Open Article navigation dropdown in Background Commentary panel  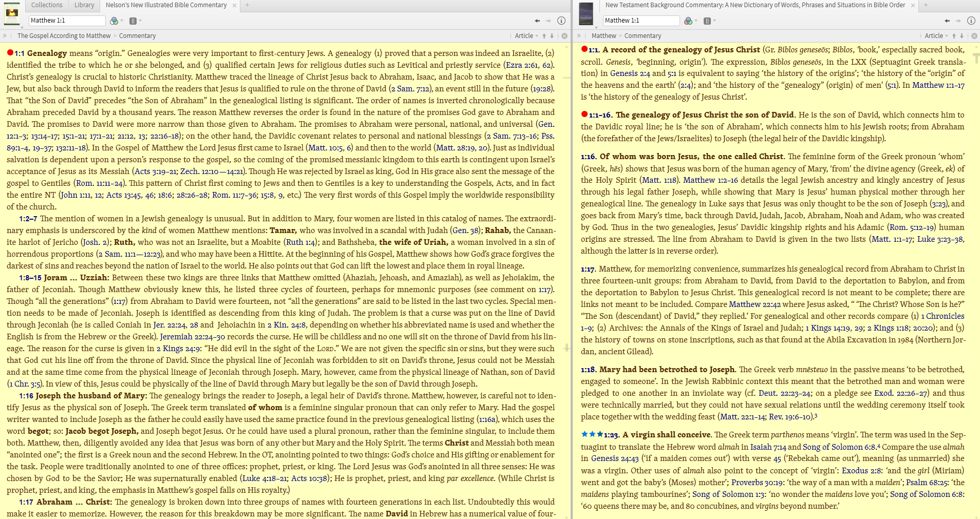tap(936, 36)
